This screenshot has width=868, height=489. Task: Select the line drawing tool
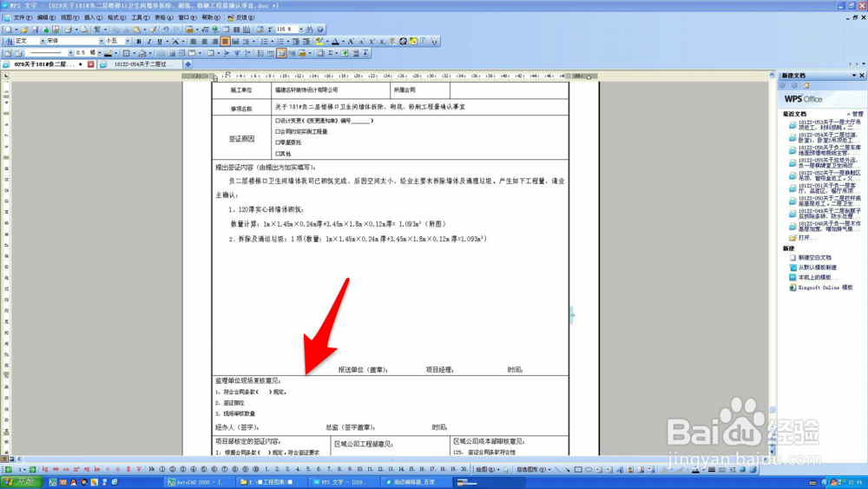click(x=557, y=470)
